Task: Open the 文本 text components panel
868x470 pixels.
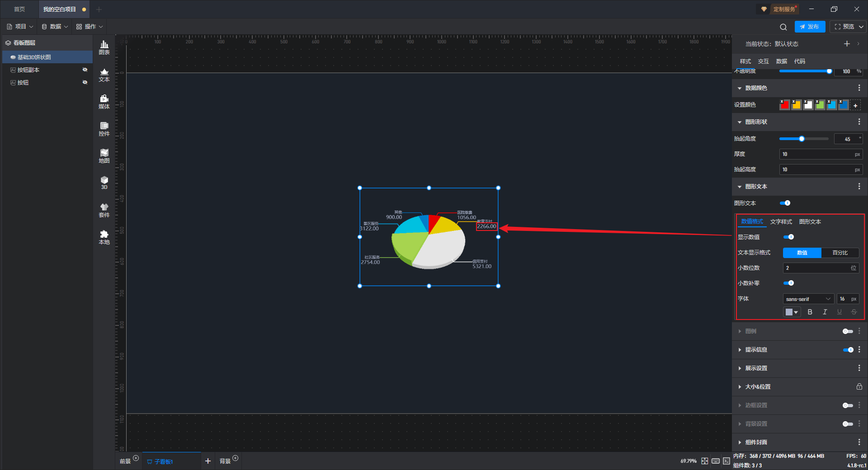Action: [x=104, y=75]
